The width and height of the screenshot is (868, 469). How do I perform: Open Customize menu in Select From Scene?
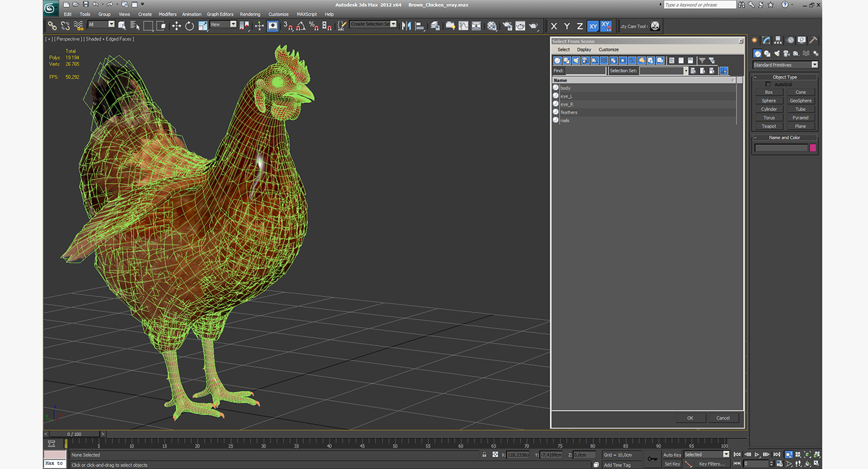(609, 50)
